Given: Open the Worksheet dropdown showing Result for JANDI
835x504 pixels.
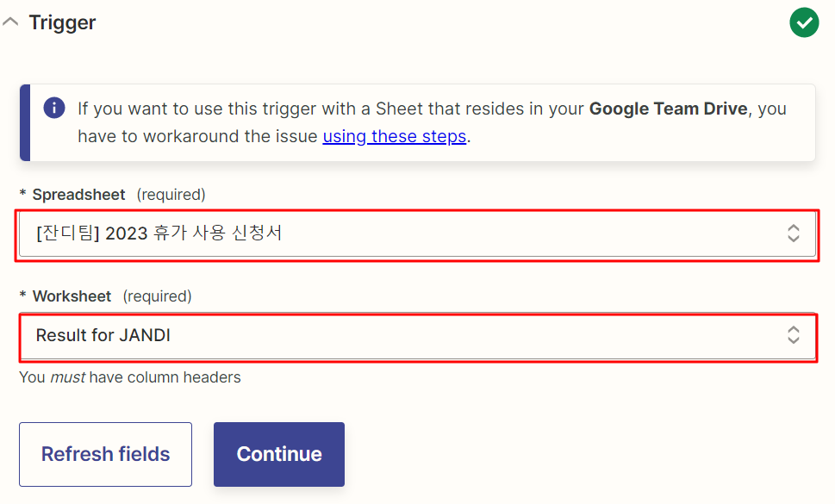Looking at the screenshot, I should pos(405,336).
